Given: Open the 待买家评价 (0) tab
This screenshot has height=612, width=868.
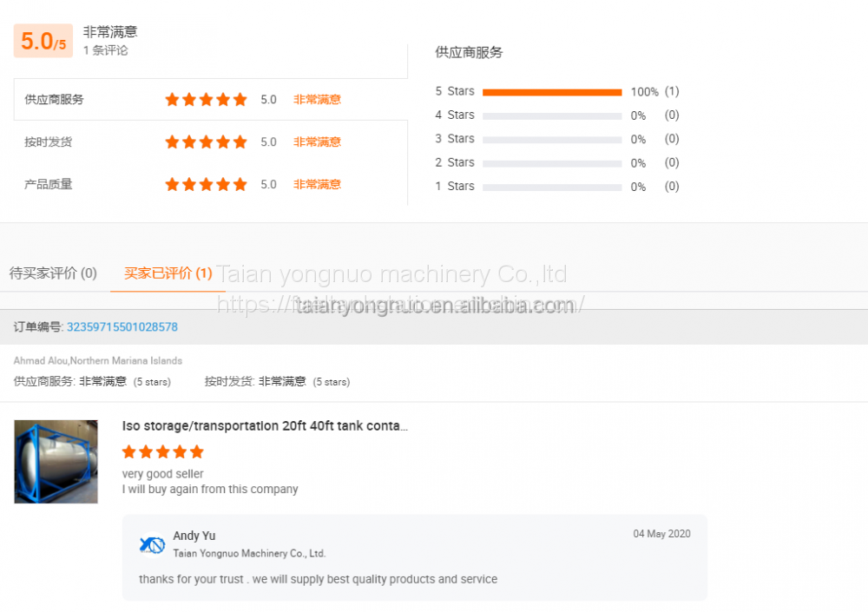Looking at the screenshot, I should (x=53, y=273).
